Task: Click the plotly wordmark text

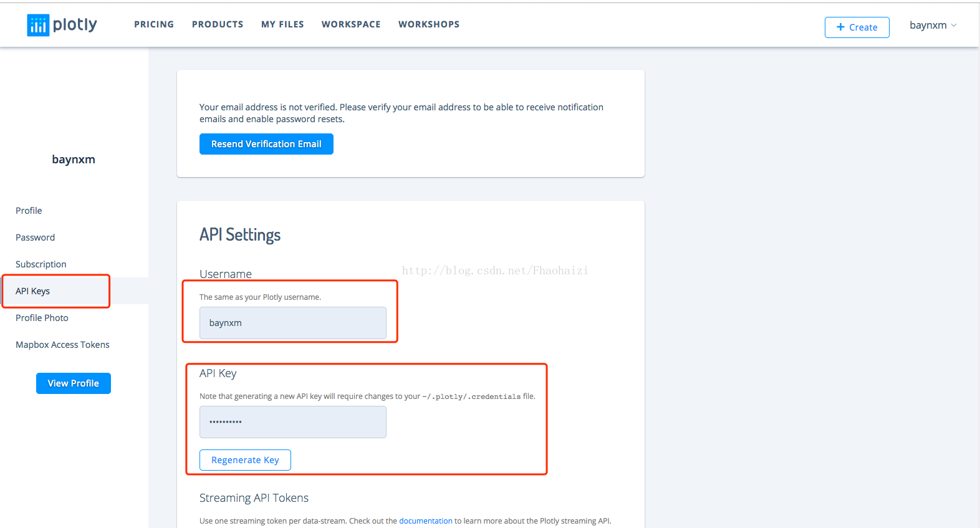Action: coord(75,25)
